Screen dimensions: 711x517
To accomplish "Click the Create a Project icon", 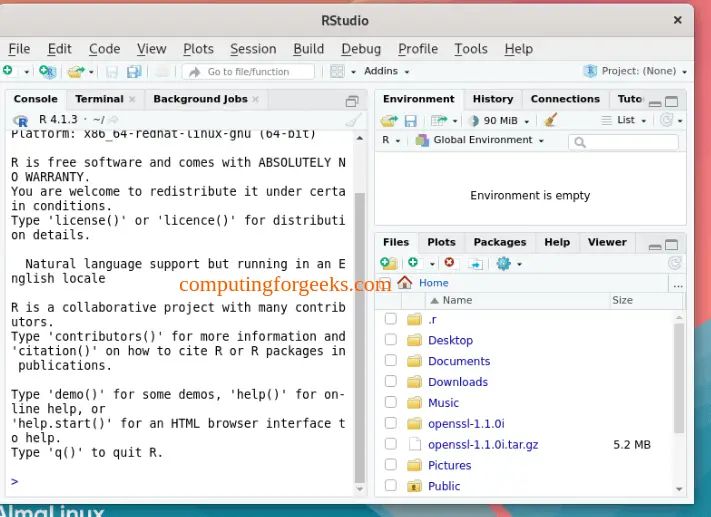I will point(48,72).
